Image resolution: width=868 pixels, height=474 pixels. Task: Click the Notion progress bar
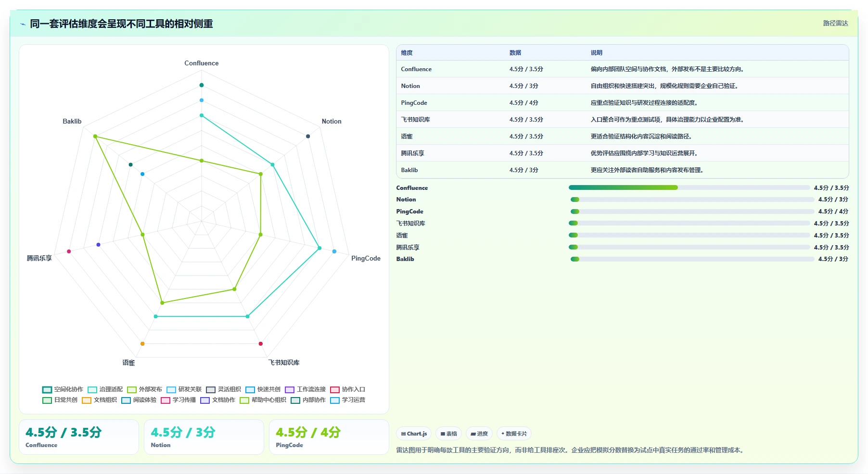692,200
